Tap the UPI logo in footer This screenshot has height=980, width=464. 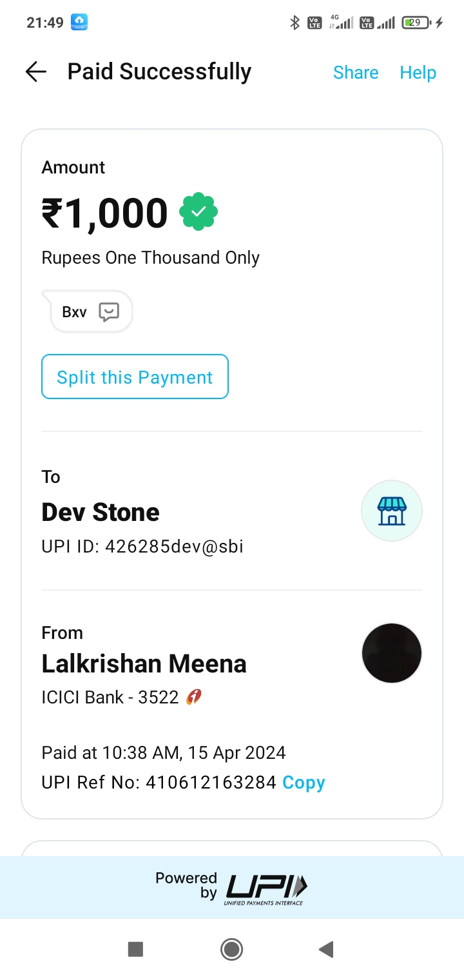pos(266,889)
